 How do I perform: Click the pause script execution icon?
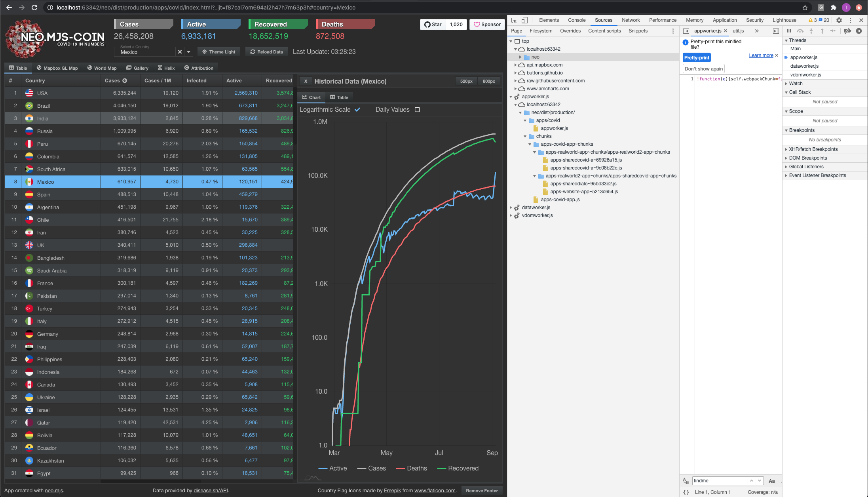(x=789, y=31)
